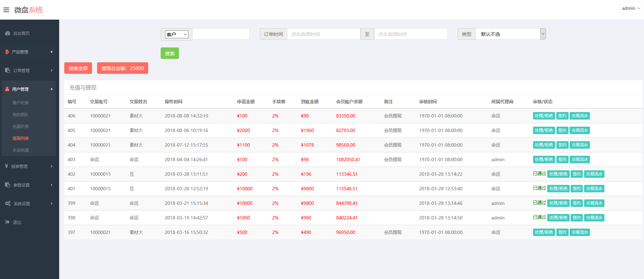
Task: Click the copy icon next to 订单管理
Action: 7,70
